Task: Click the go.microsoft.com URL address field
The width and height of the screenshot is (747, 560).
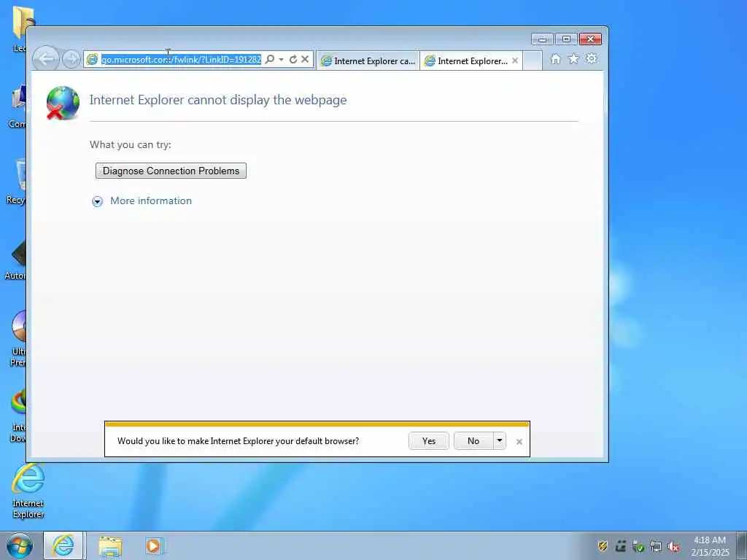Action: coord(181,60)
